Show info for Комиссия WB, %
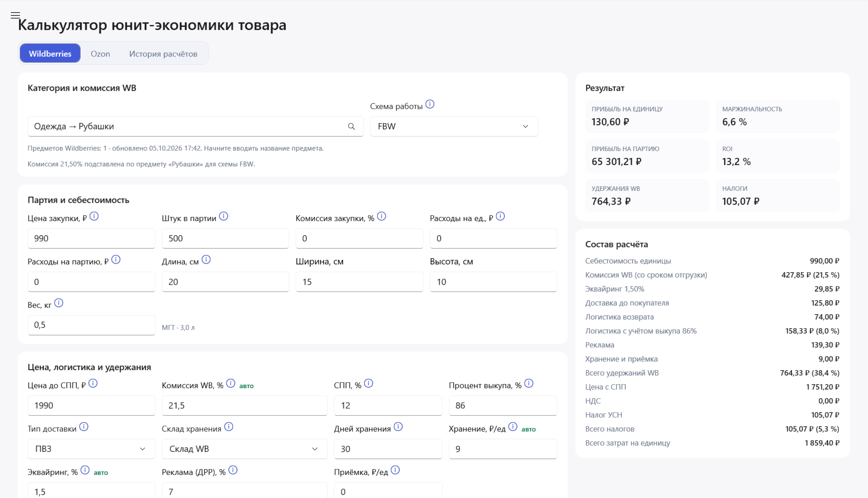The width and height of the screenshot is (868, 498). pyautogui.click(x=231, y=383)
